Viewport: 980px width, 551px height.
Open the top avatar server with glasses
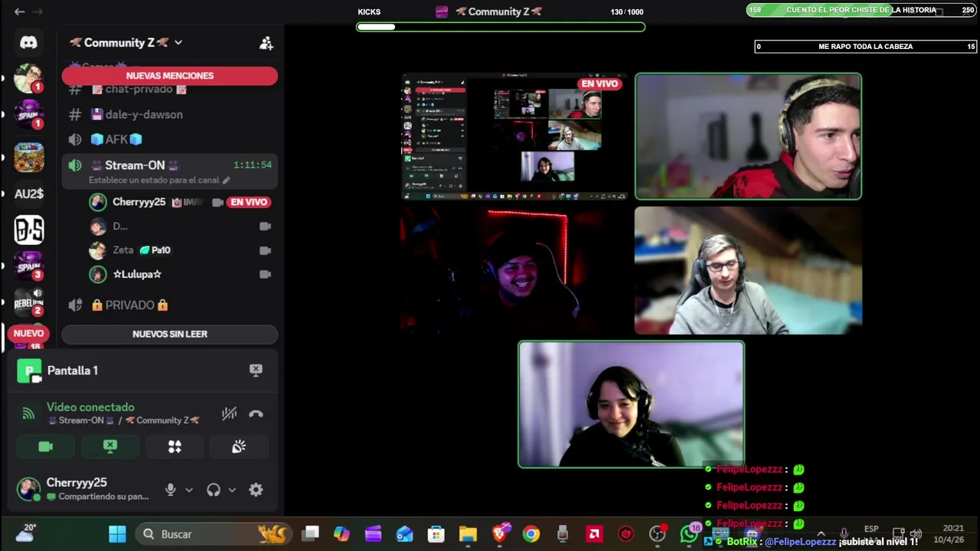point(28,78)
